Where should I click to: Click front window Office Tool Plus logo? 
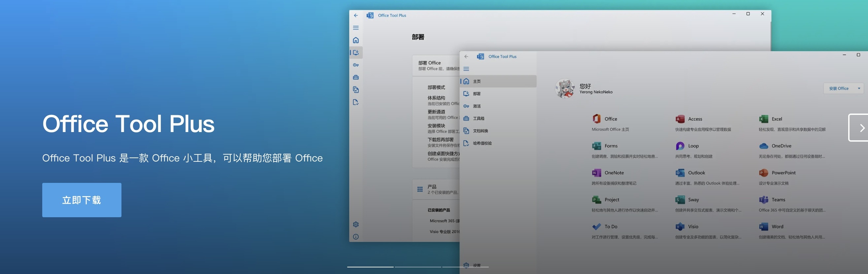481,57
